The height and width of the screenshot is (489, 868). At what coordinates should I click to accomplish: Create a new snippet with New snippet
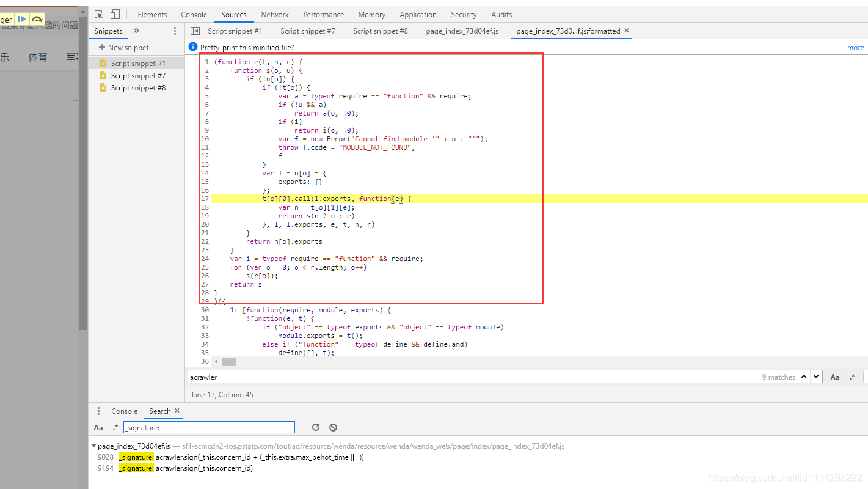pos(123,47)
